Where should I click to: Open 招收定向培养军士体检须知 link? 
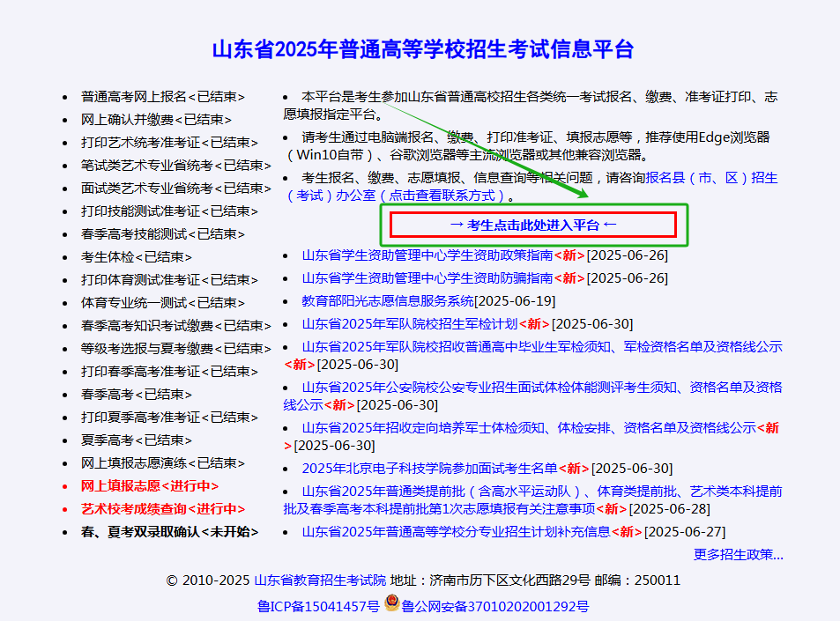click(x=529, y=428)
